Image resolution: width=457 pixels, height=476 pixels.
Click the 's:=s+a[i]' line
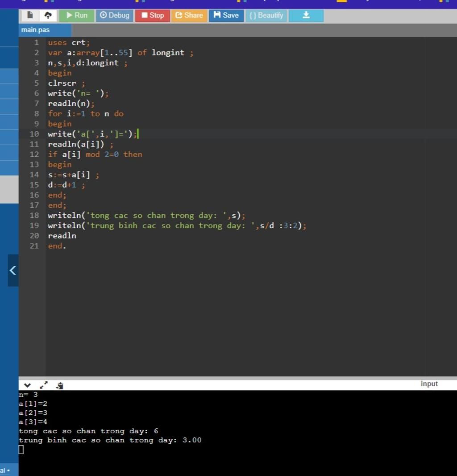[74, 175]
